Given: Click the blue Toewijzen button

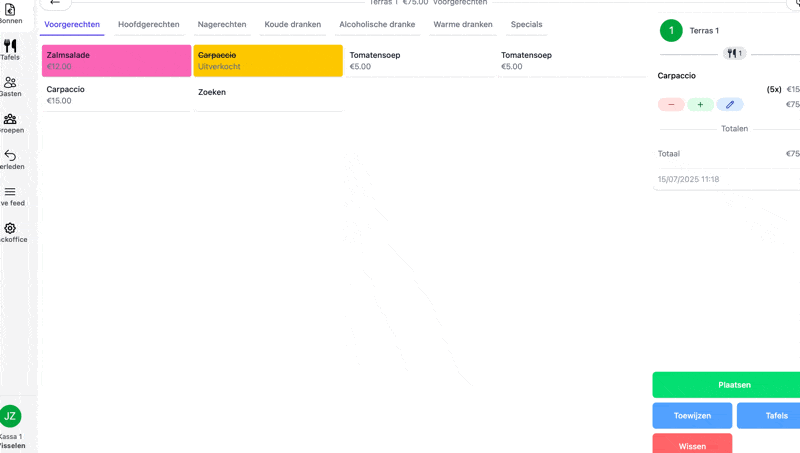Looking at the screenshot, I should click(x=692, y=415).
